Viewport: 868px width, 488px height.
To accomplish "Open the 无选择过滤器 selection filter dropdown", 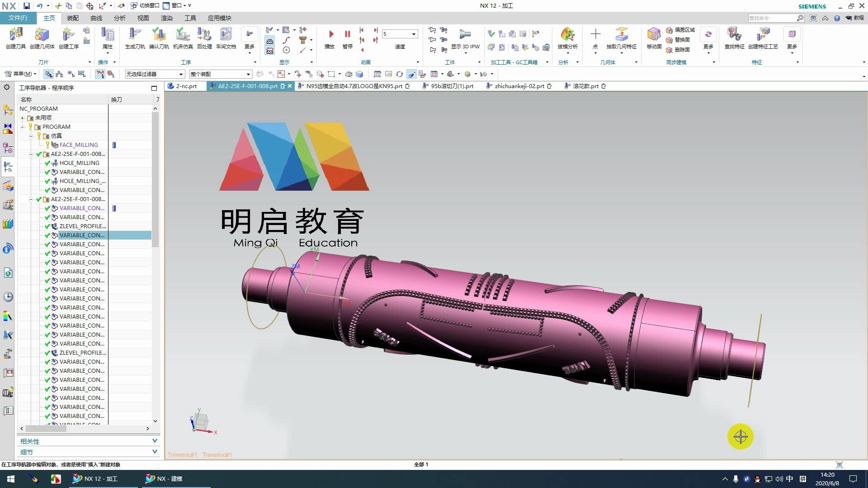I will tap(155, 74).
